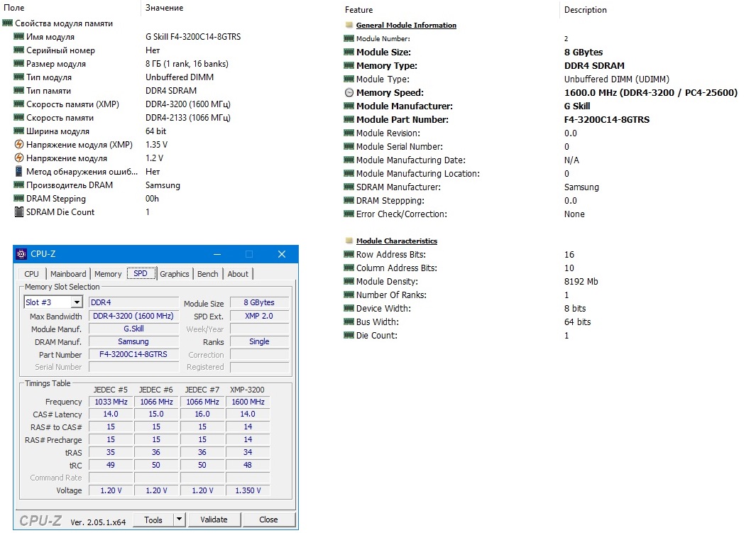
Task: Click Module Size field '8 GBytes' in CPU-Z
Action: tap(259, 302)
